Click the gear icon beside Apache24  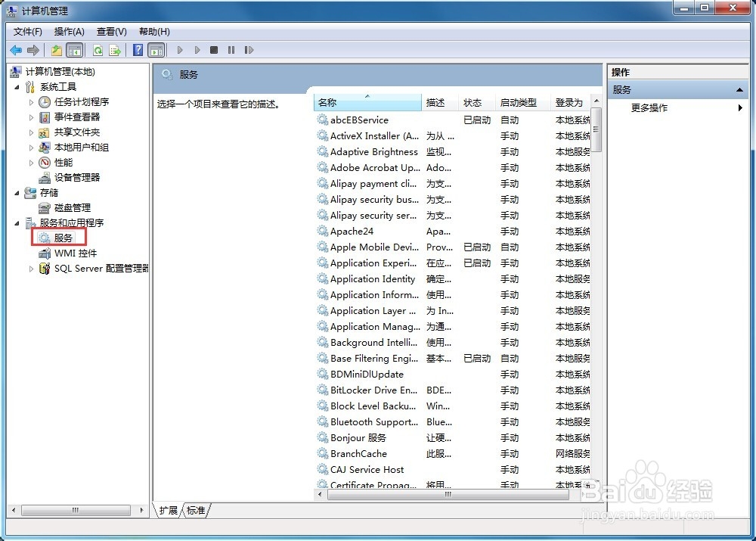click(323, 232)
